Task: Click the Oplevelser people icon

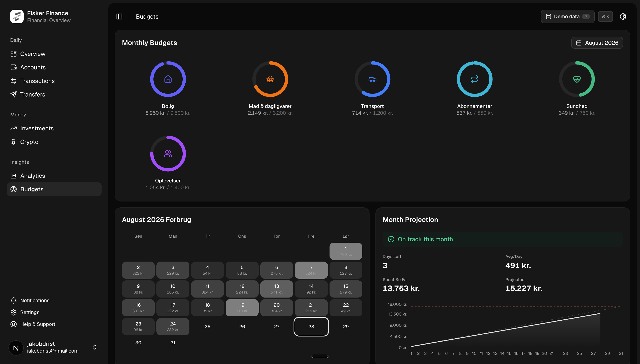Action: coord(168,153)
